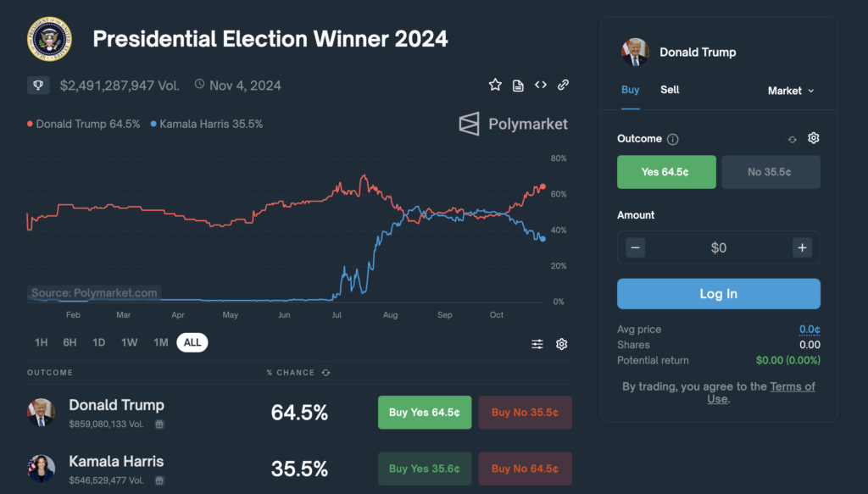
Task: Click gift icon under Donald Trump
Action: click(x=159, y=425)
